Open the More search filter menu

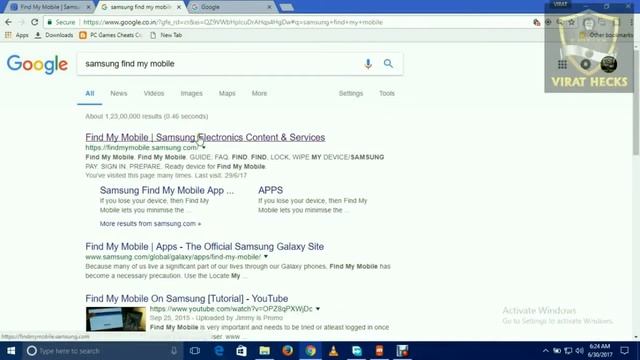click(259, 93)
